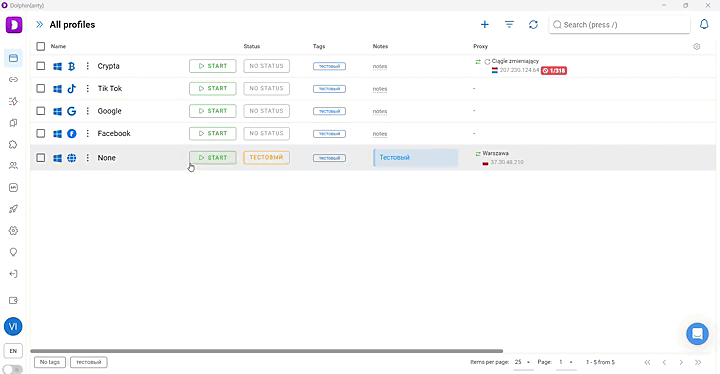Refresh the Ciągle zmieniający proxy IP
The height and width of the screenshot is (374, 720).
coord(487,62)
